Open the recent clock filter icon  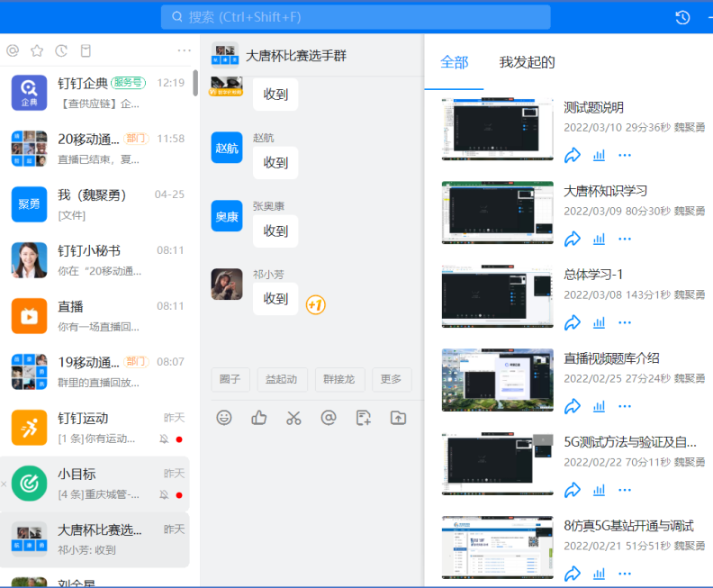tap(61, 50)
